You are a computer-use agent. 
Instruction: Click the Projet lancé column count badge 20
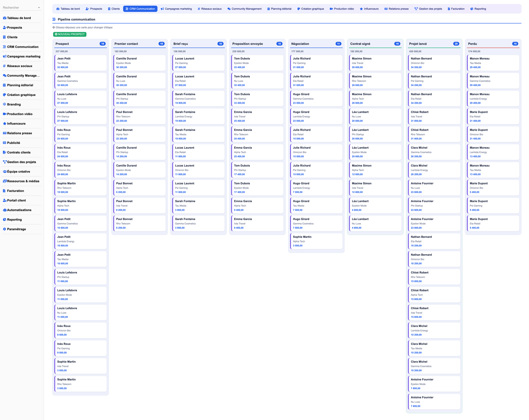pos(456,44)
